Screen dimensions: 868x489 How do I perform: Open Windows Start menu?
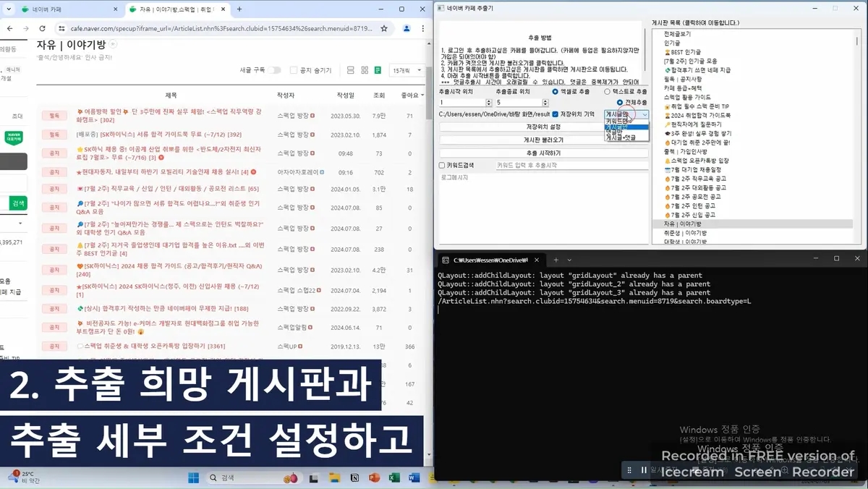pyautogui.click(x=193, y=477)
